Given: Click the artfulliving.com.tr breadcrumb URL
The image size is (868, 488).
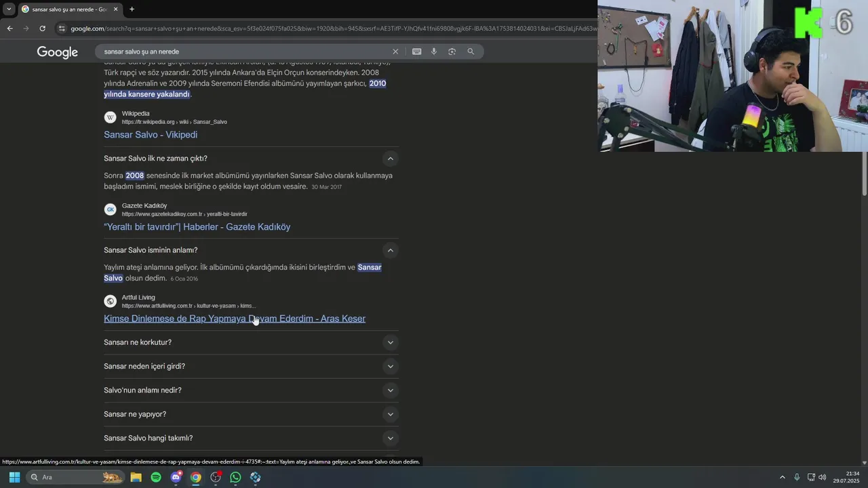Looking at the screenshot, I should point(189,306).
